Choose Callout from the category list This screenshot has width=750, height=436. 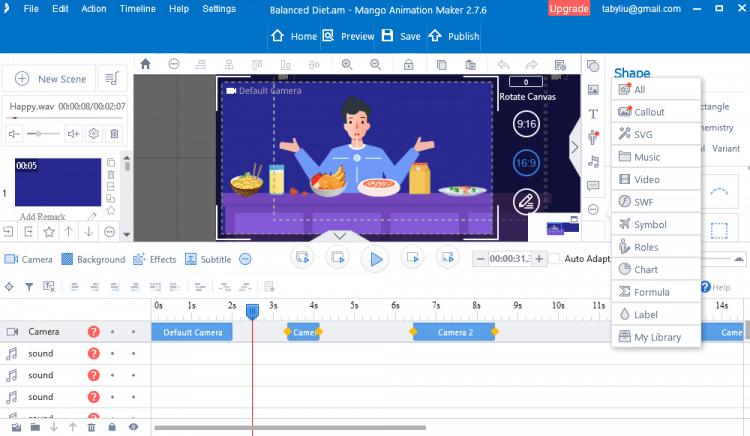pos(649,112)
